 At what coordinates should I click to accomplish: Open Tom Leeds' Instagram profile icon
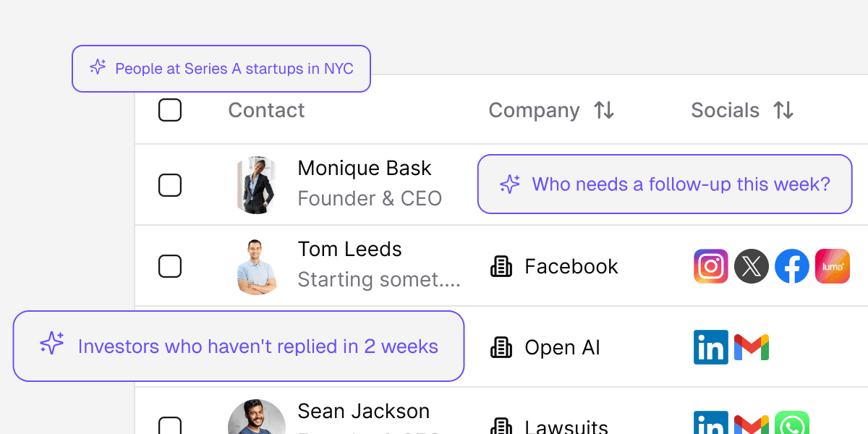pyautogui.click(x=711, y=266)
